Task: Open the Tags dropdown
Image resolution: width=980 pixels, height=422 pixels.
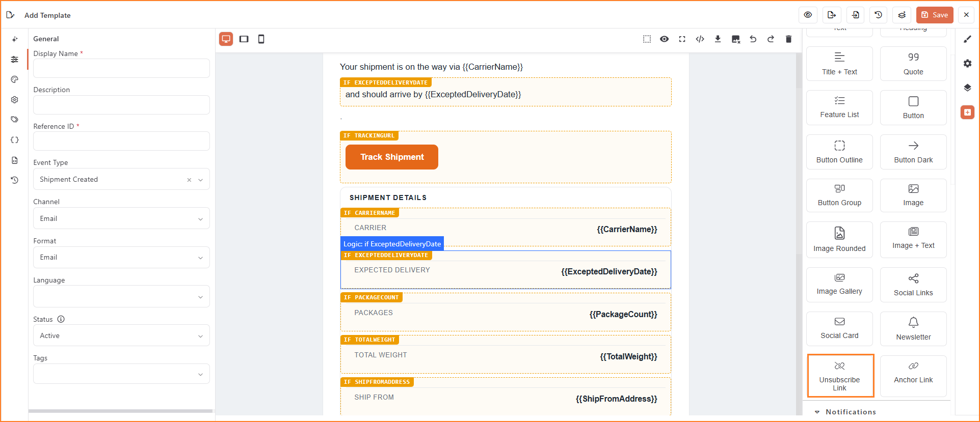Action: pyautogui.click(x=121, y=374)
